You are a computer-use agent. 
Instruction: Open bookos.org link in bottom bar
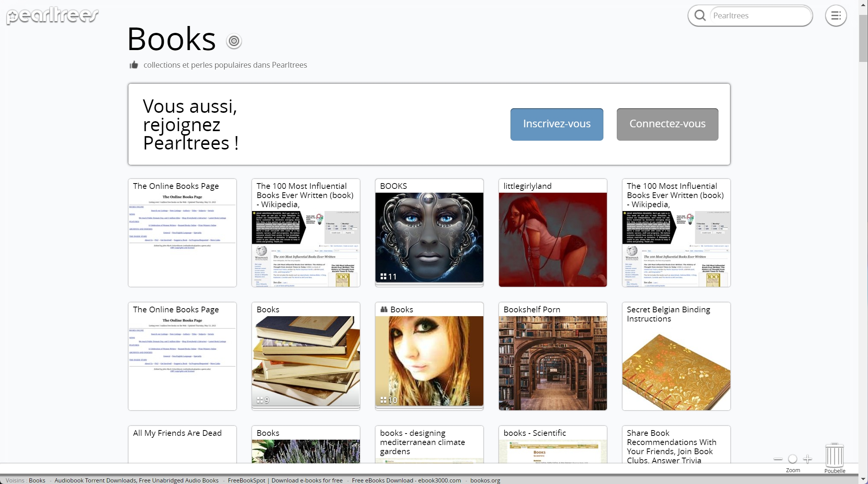pyautogui.click(x=485, y=481)
